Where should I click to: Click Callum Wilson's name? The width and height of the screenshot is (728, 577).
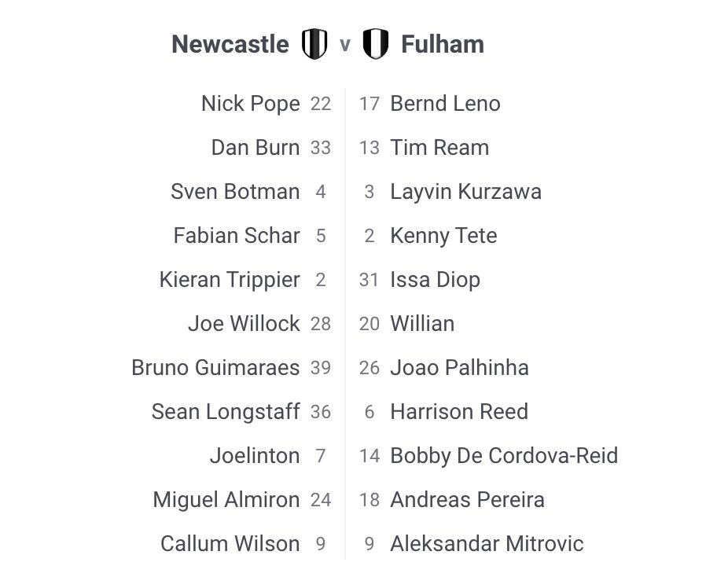pyautogui.click(x=230, y=544)
